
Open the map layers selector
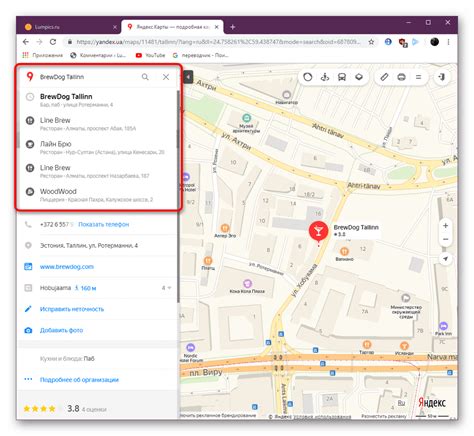[359, 77]
